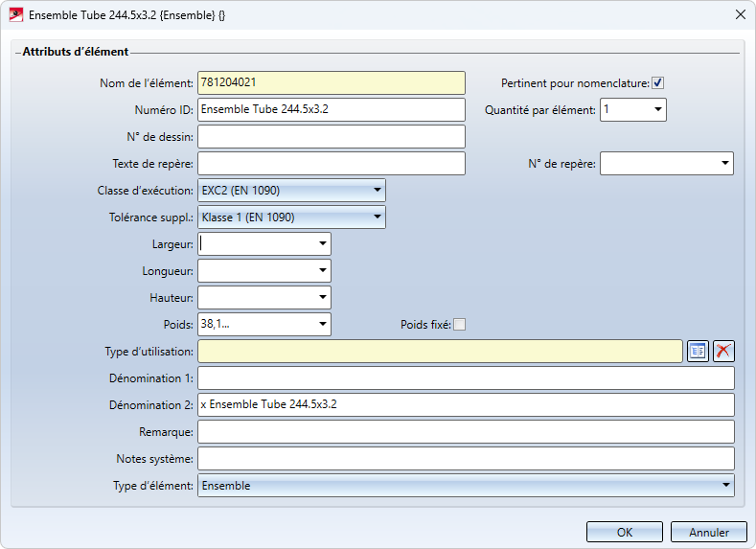Expand the Hauteur dropdown list
Image resolution: width=756 pixels, height=549 pixels.
tap(322, 298)
